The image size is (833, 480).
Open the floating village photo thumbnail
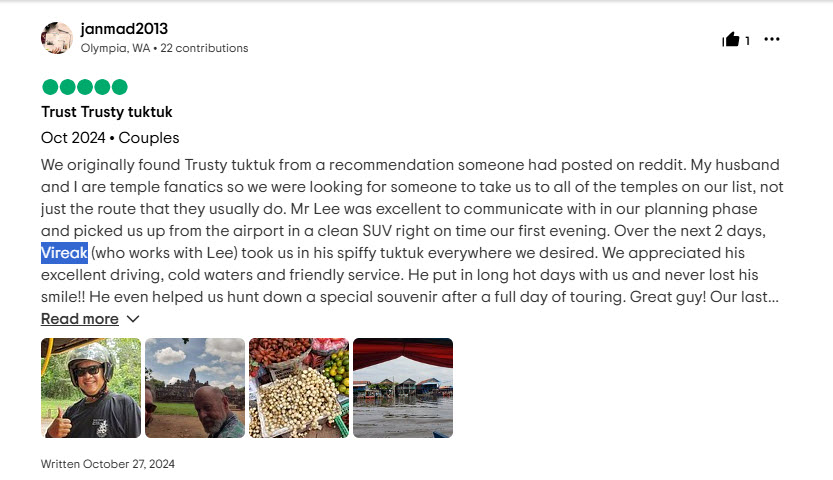coord(403,388)
